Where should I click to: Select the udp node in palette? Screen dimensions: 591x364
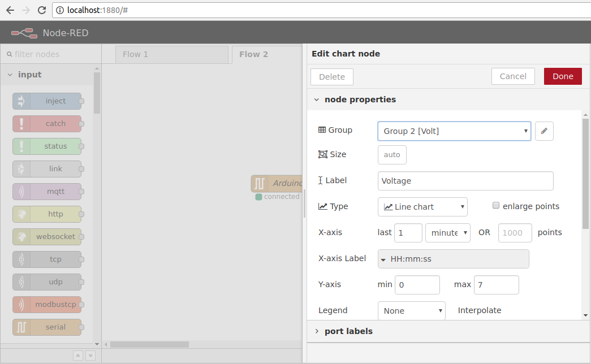tap(47, 282)
